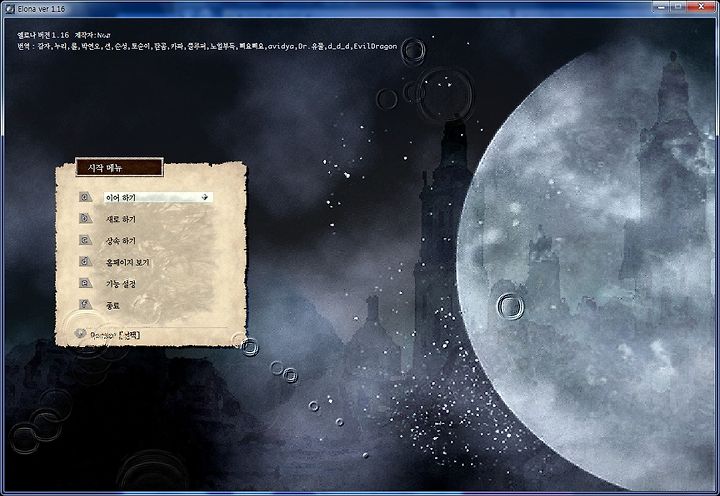Viewport: 720px width, 496px height.
Task: Select the 이어 하기 (Continue) menu entry
Action: tap(158, 197)
